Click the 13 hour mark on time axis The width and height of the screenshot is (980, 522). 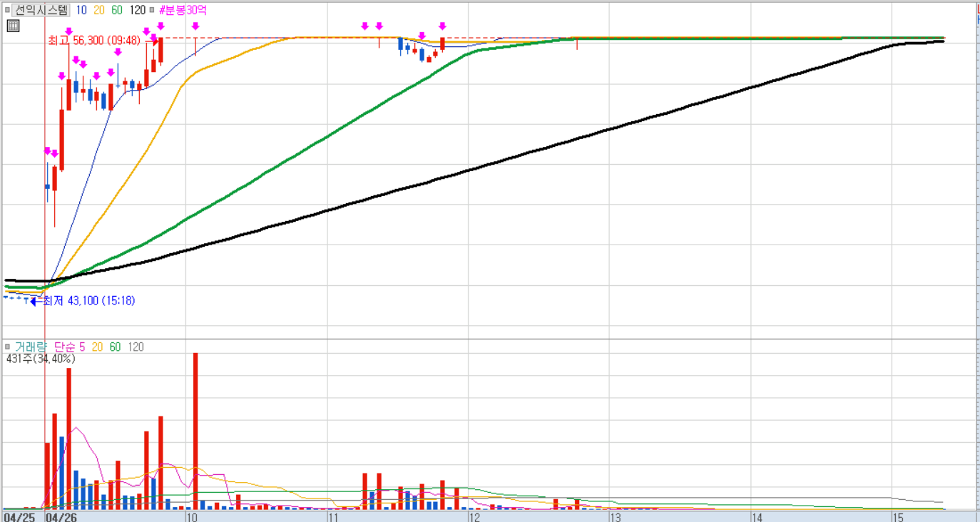616,516
